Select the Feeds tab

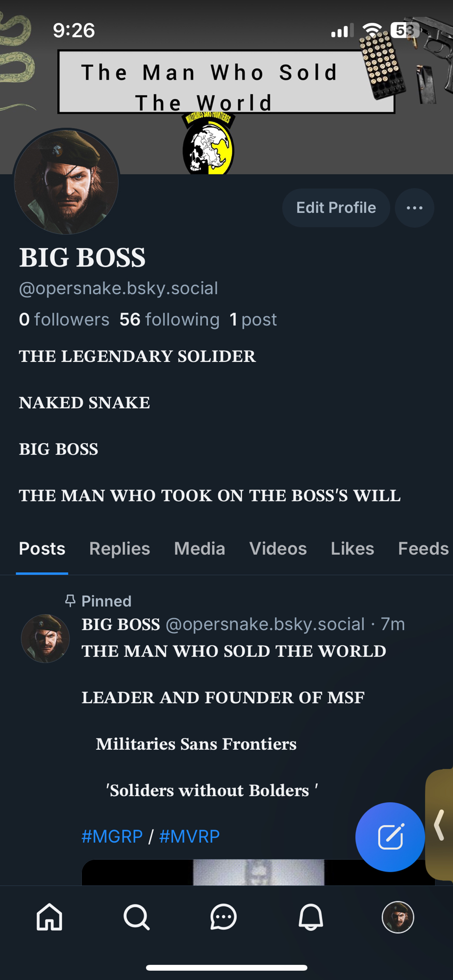[423, 549]
